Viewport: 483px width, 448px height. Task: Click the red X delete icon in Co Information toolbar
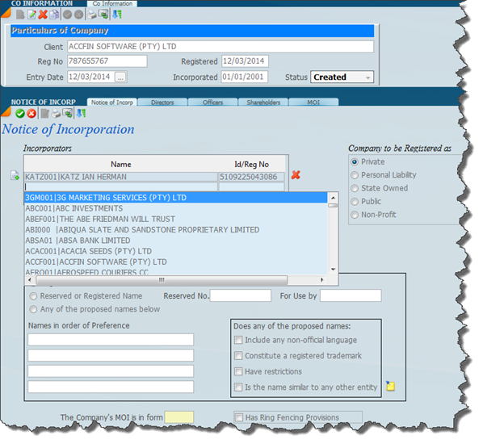click(43, 15)
